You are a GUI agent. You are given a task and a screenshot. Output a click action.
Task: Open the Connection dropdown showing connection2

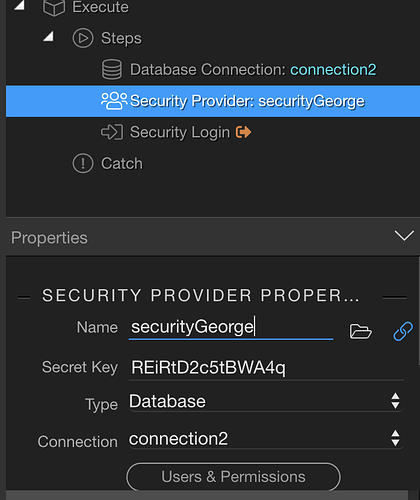click(x=266, y=439)
